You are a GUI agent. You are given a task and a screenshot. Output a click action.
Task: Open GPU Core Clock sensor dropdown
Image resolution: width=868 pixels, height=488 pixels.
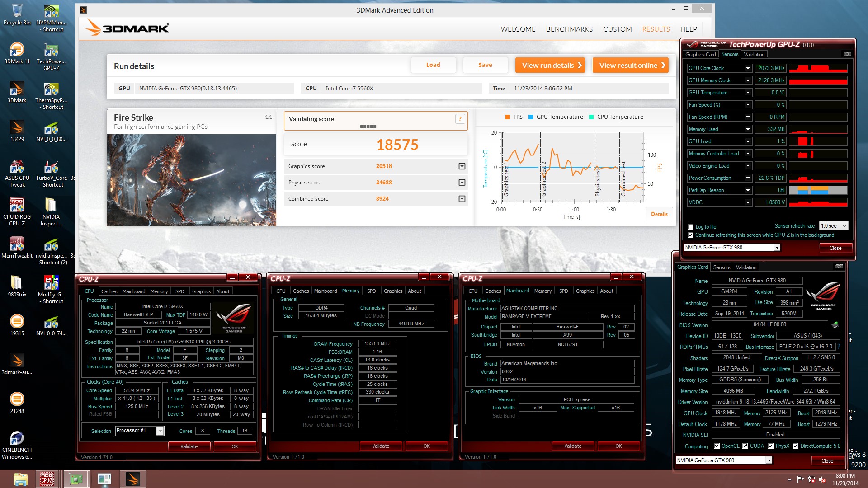[x=748, y=68]
